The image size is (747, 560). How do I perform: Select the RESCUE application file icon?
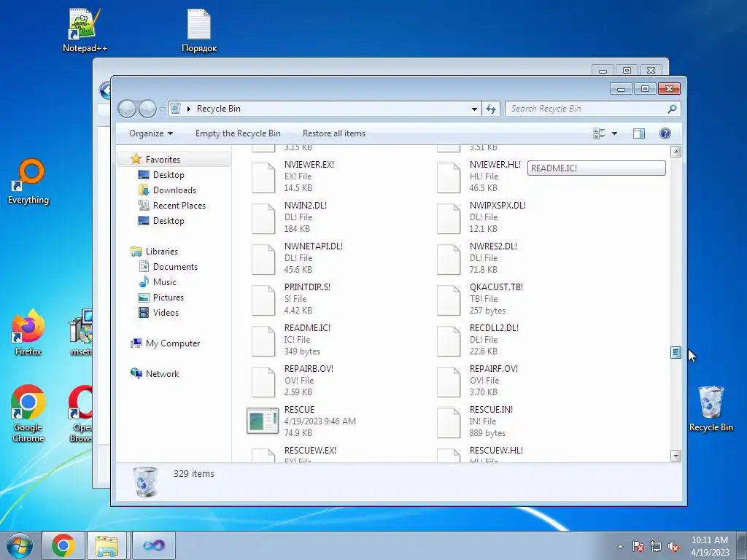click(263, 421)
